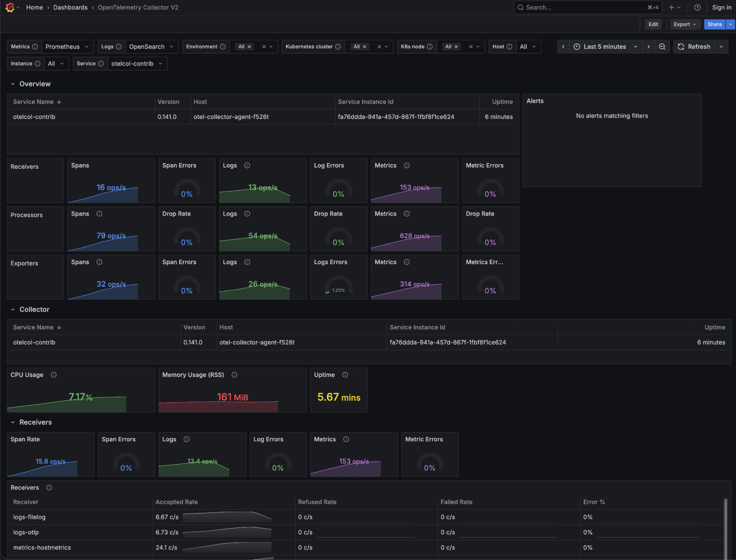Image resolution: width=736 pixels, height=560 pixels.
Task: Click the refresh icon to reload the dashboard
Action: [681, 46]
